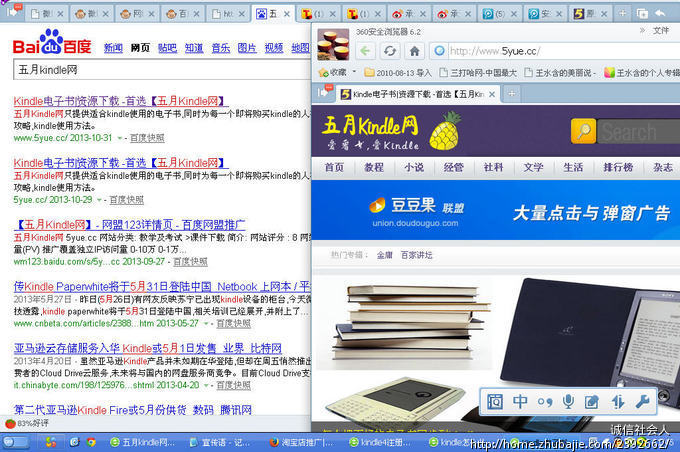Switch to 淘宝店推广 taskbar window

point(301,442)
